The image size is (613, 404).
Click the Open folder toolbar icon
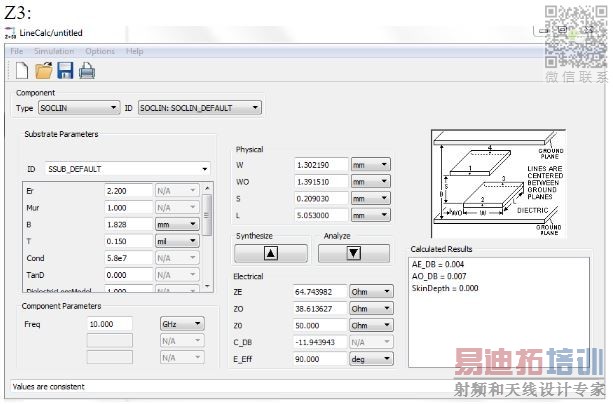[x=44, y=71]
